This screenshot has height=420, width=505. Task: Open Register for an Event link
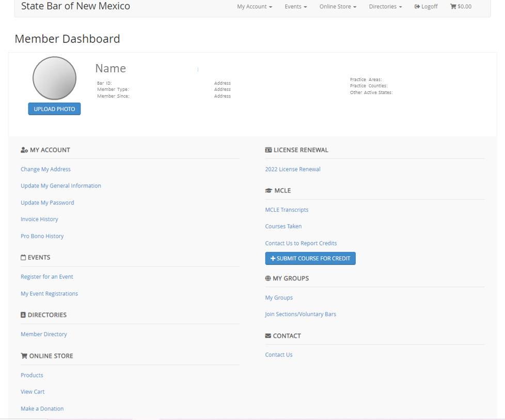point(47,276)
